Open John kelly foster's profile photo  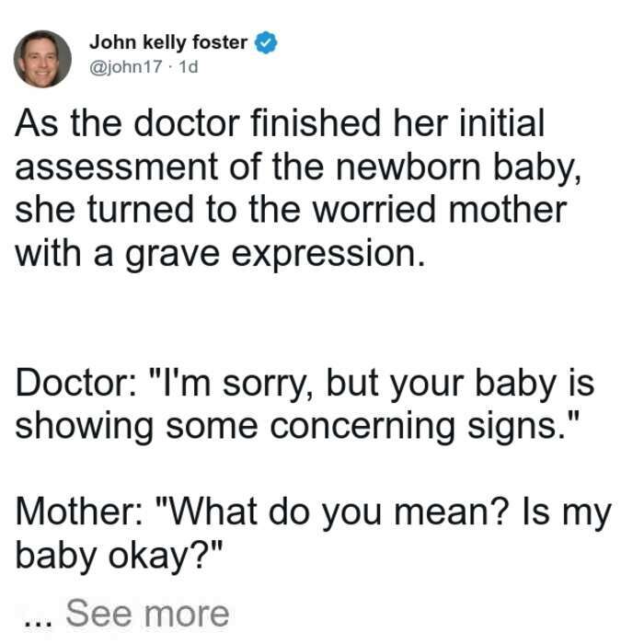tap(42, 59)
